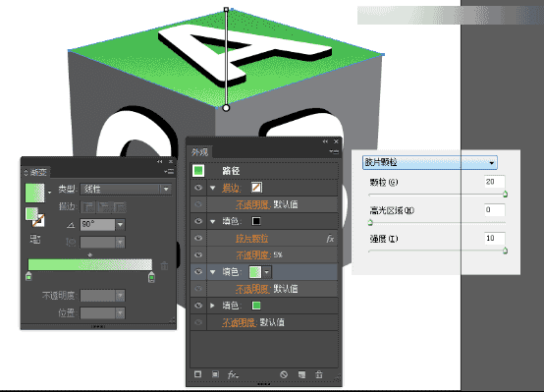Click the delete stop trash icon beside the gradient bar
The height and width of the screenshot is (392, 544).
click(x=164, y=266)
